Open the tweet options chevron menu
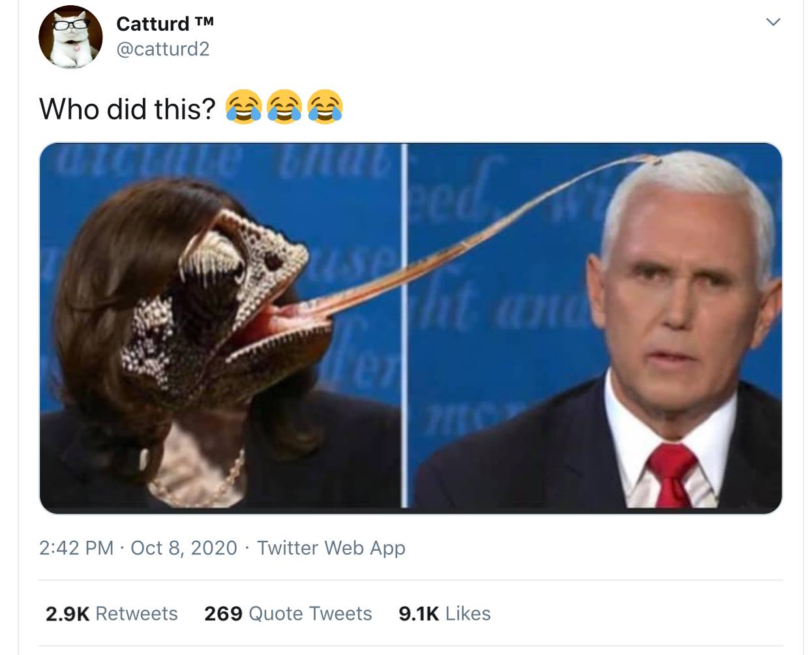Image resolution: width=812 pixels, height=655 pixels. tap(773, 23)
